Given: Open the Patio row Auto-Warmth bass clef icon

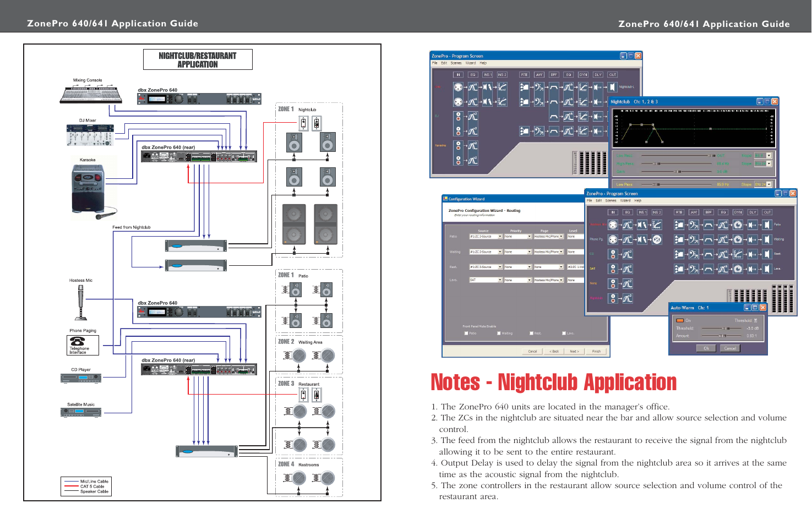Looking at the screenshot, I should click(694, 225).
